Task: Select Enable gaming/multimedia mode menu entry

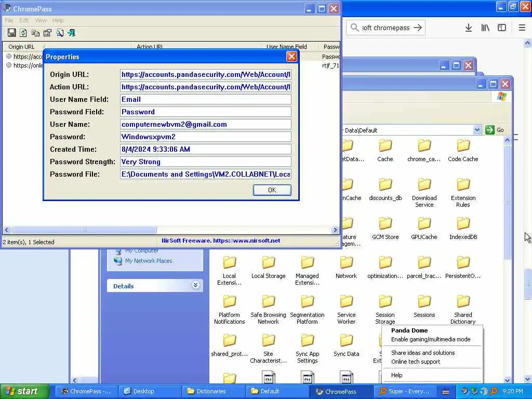Action: tap(431, 339)
